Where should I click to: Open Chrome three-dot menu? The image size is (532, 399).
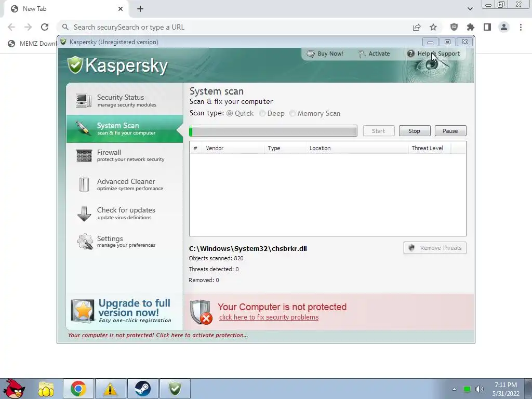pos(521,27)
